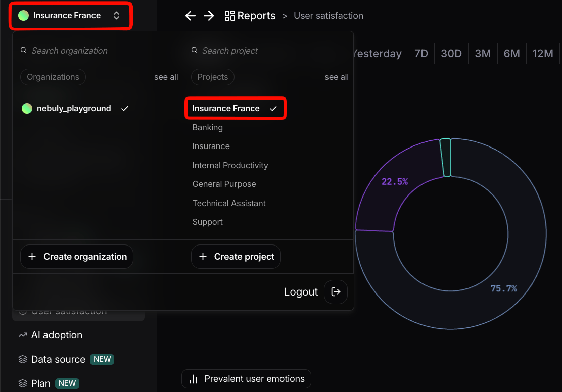This screenshot has width=562, height=392.
Task: Click the green organization avatar in header
Action: tap(24, 16)
